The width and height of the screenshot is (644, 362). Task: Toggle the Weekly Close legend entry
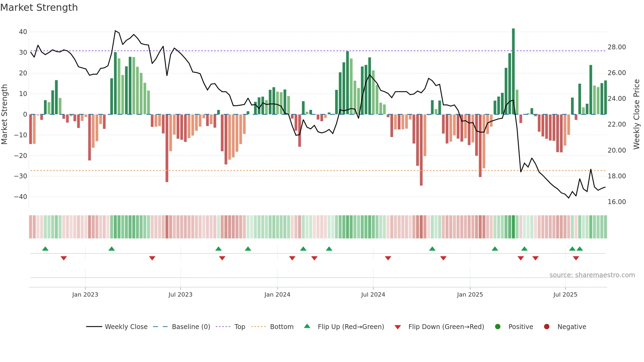(117, 327)
